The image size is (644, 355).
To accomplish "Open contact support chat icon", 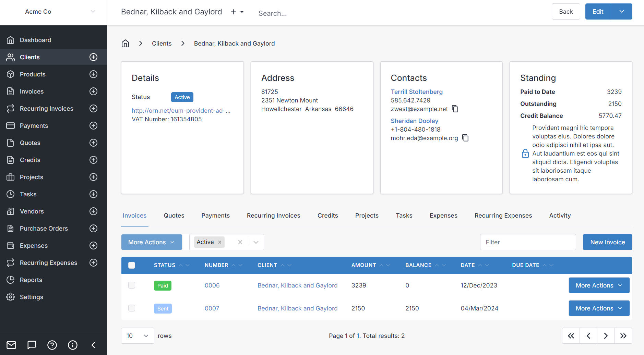I will [x=32, y=345].
